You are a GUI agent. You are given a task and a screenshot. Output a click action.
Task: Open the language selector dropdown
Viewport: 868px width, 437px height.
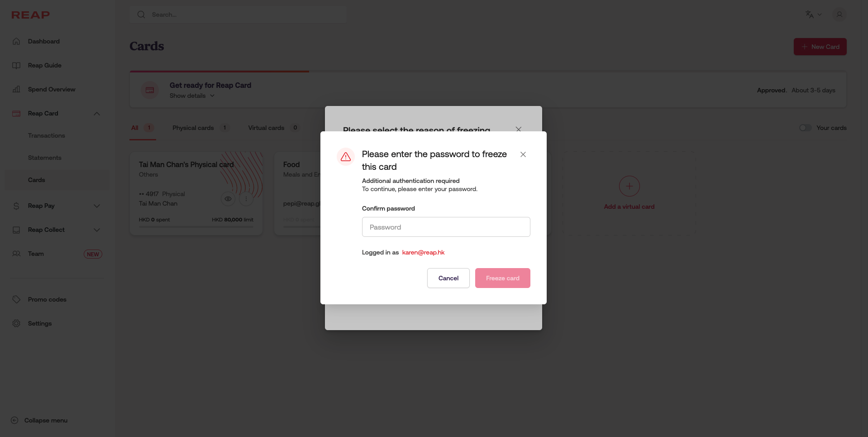click(x=813, y=14)
